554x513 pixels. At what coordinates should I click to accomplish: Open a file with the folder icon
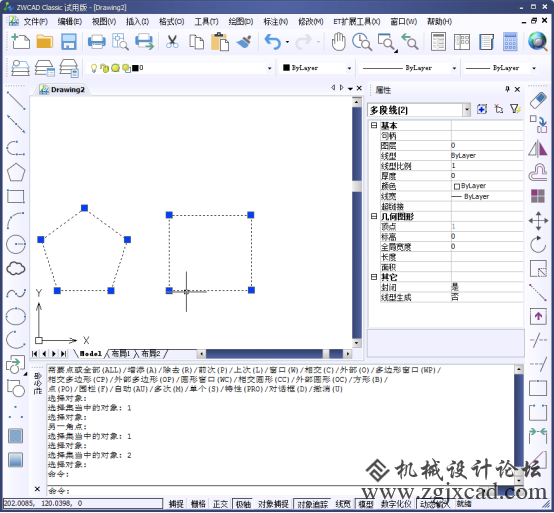pyautogui.click(x=45, y=41)
